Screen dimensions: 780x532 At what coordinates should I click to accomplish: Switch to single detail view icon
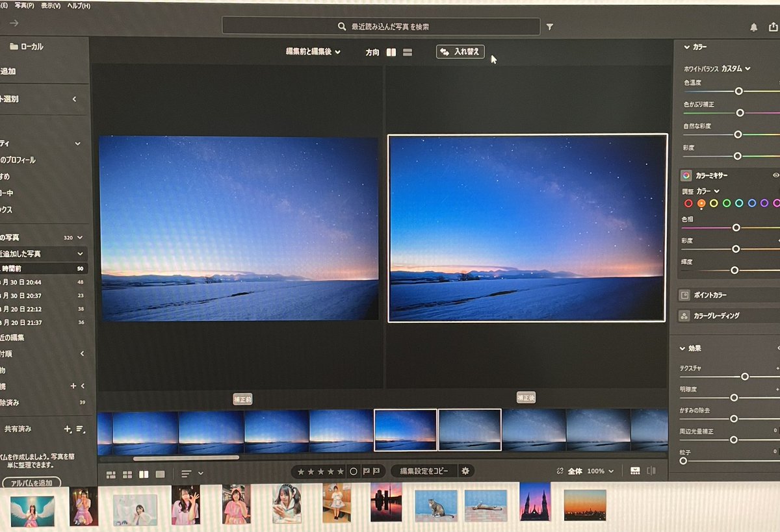[160, 474]
